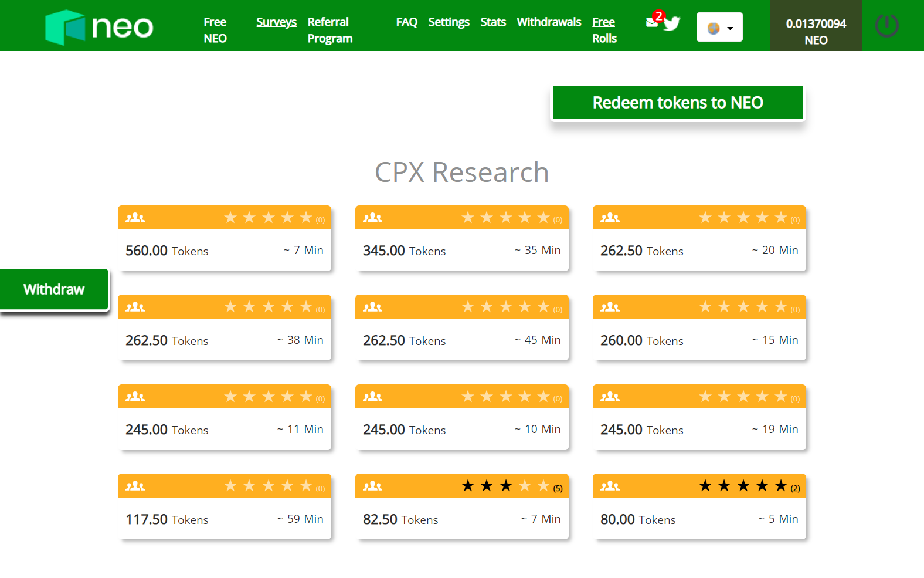Image resolution: width=924 pixels, height=578 pixels.
Task: Open the 262.50 Tokens 45 Min survey
Action: tap(462, 327)
